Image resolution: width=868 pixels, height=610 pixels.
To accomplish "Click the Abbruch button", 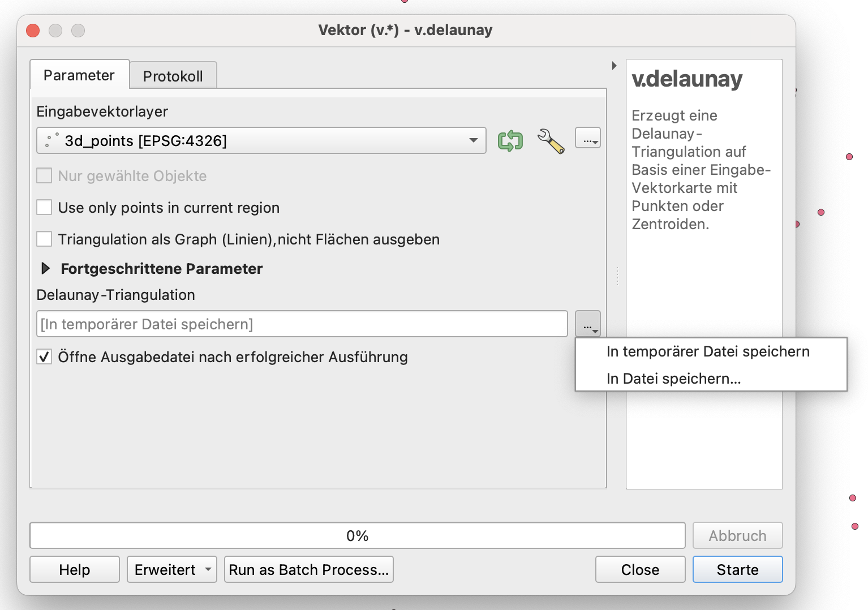I will point(738,535).
